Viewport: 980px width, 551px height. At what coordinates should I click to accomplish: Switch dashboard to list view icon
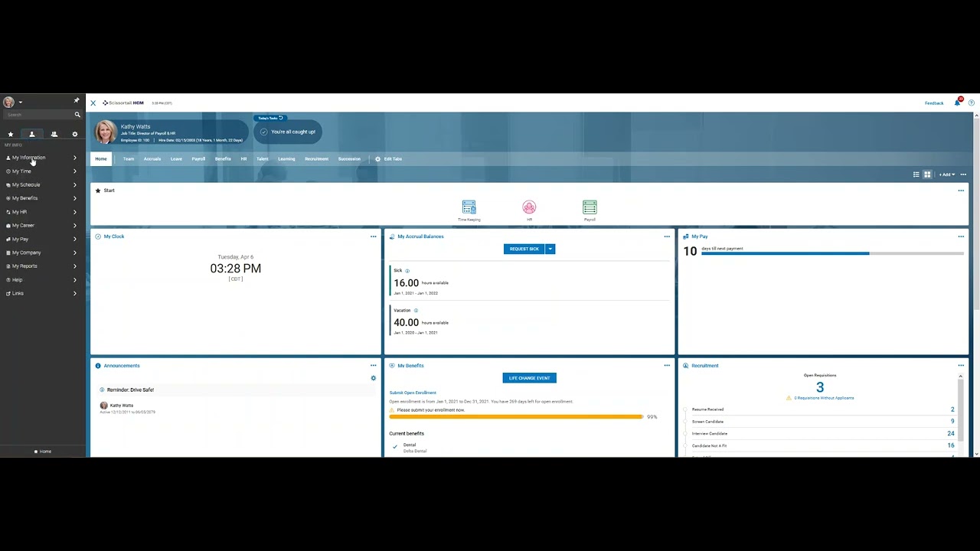916,174
